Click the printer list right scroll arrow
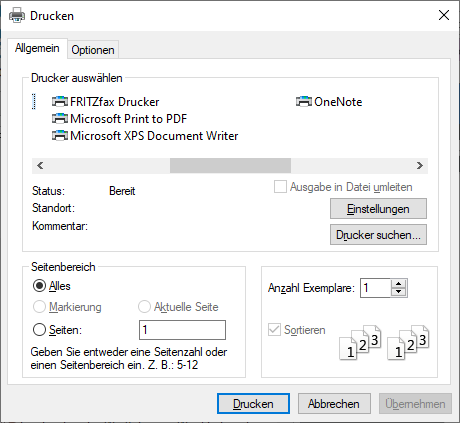This screenshot has height=423, width=460. [420, 165]
